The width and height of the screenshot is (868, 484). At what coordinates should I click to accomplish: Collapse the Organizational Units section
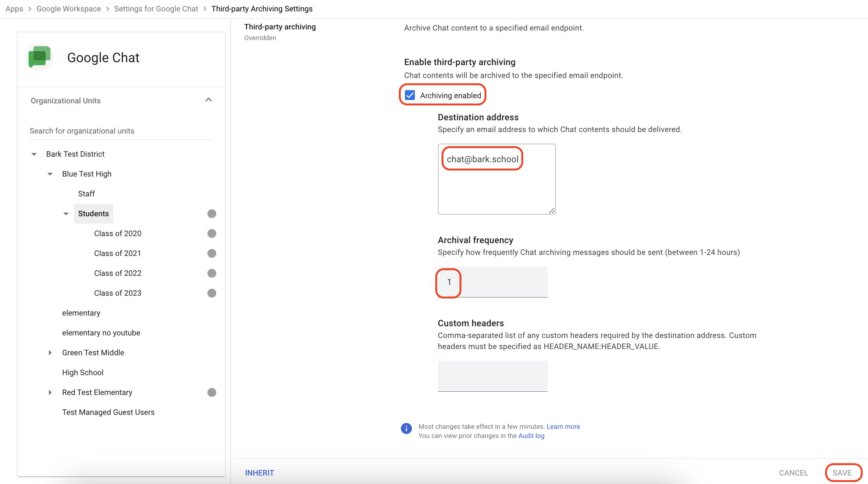point(209,100)
